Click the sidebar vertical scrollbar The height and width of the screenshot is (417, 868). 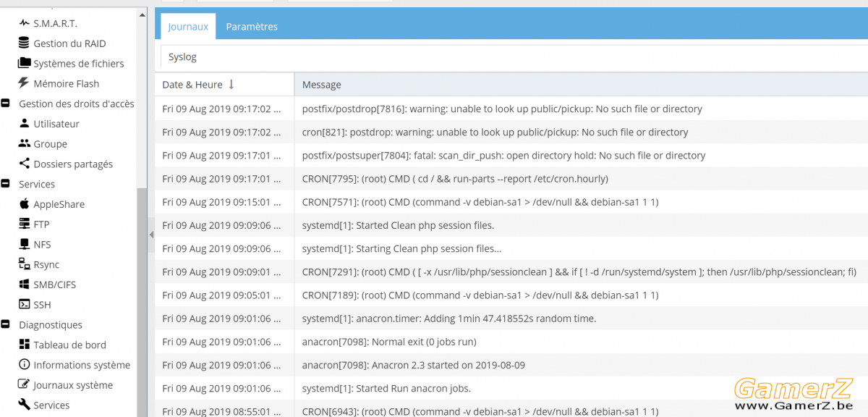[x=142, y=300]
